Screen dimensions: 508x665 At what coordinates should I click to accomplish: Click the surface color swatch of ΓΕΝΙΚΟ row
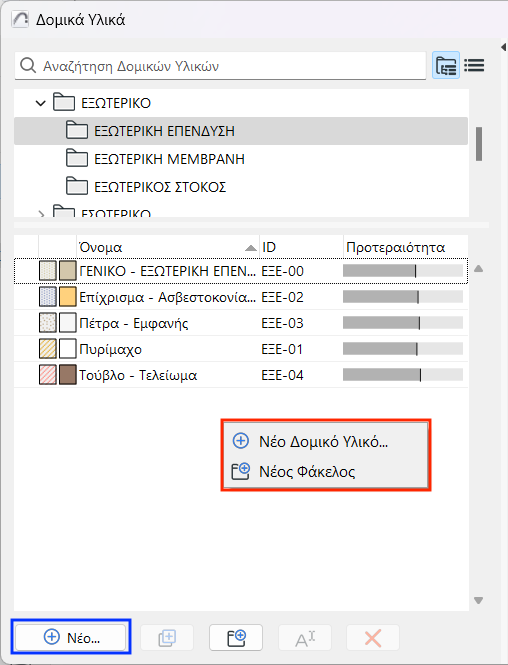(68, 271)
